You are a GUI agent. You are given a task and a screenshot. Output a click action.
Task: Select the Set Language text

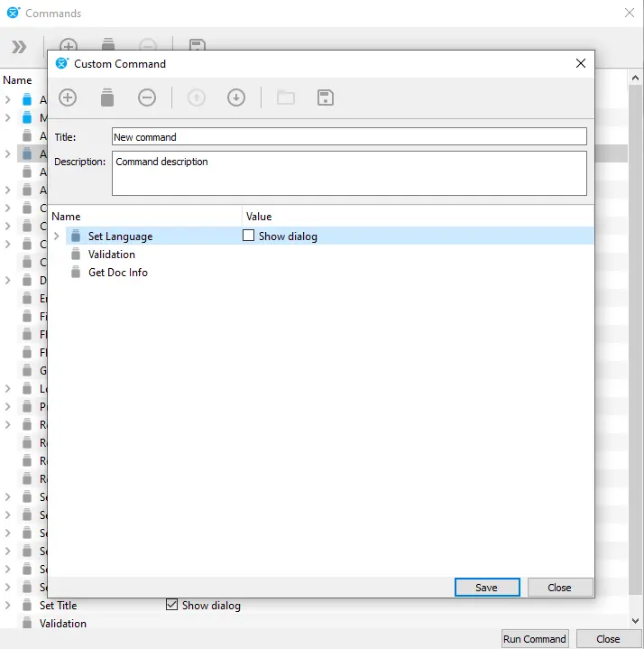click(120, 236)
